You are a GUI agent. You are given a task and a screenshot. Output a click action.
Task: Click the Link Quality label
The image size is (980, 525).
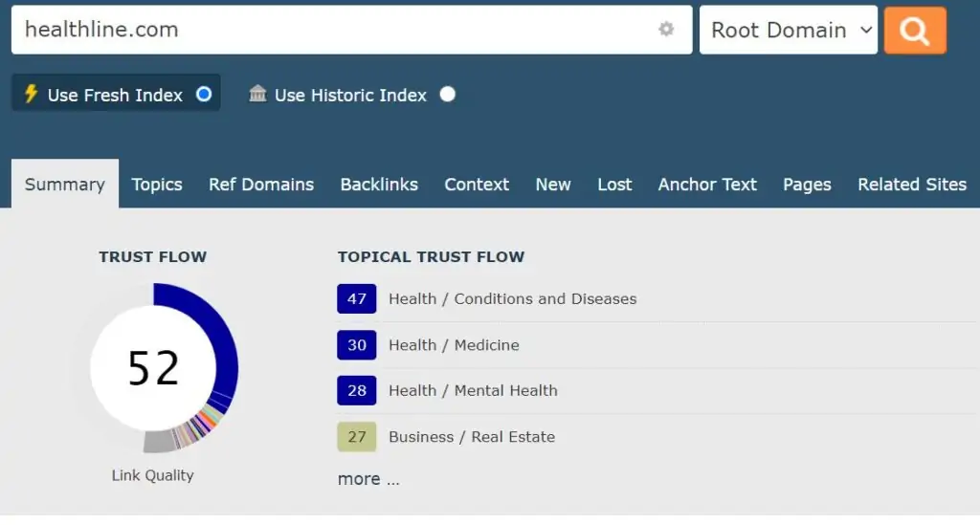152,475
